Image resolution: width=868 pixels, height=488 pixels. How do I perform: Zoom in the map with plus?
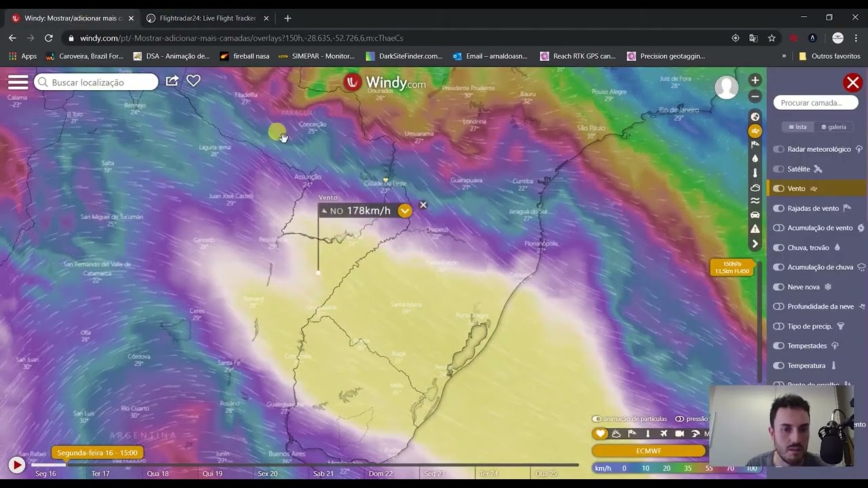click(755, 81)
